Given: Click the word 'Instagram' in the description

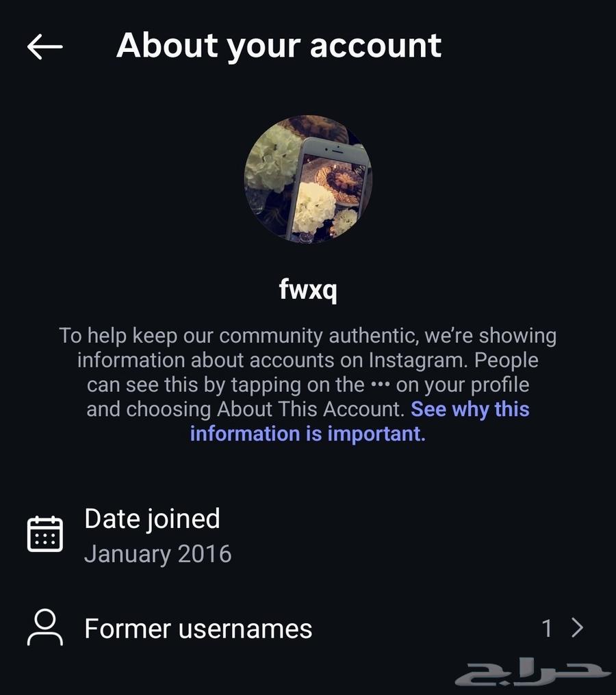Looking at the screenshot, I should coord(419,360).
